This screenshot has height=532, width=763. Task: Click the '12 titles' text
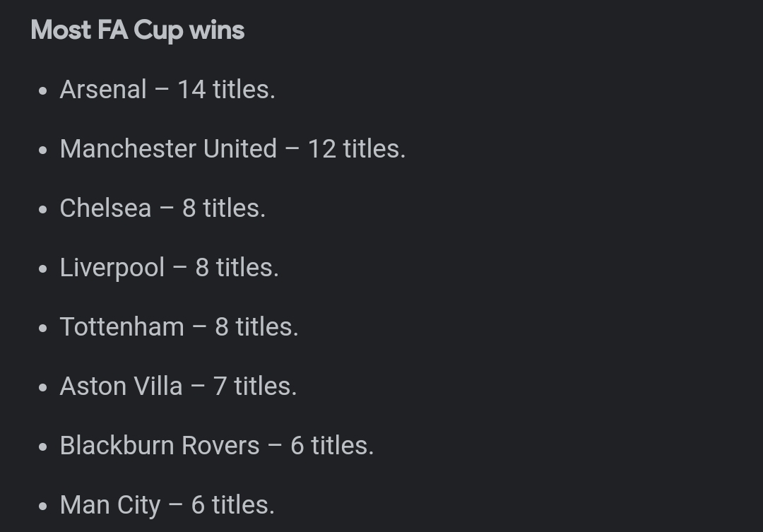point(356,149)
